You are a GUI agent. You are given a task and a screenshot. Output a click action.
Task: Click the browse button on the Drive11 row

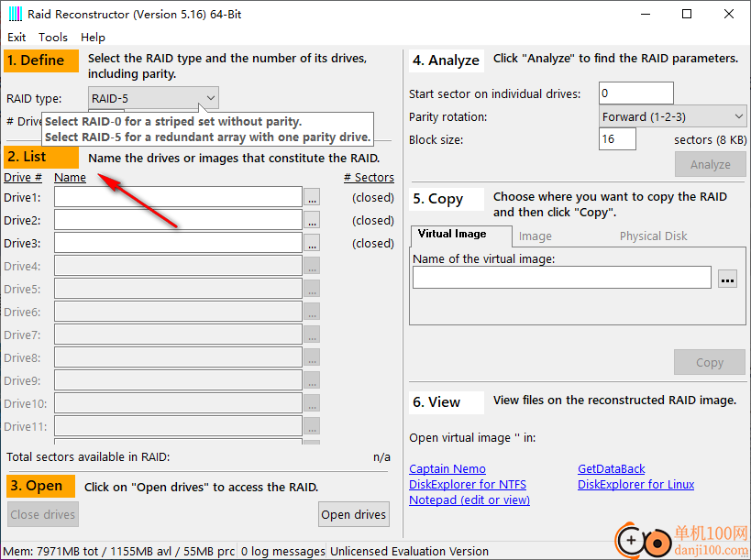312,426
